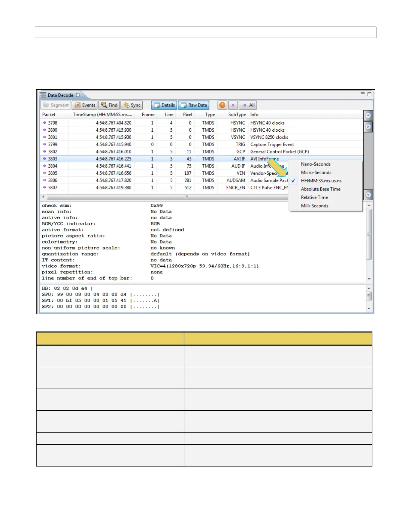Toggle the Details panel button
This screenshot has height=532, width=411.
point(164,105)
